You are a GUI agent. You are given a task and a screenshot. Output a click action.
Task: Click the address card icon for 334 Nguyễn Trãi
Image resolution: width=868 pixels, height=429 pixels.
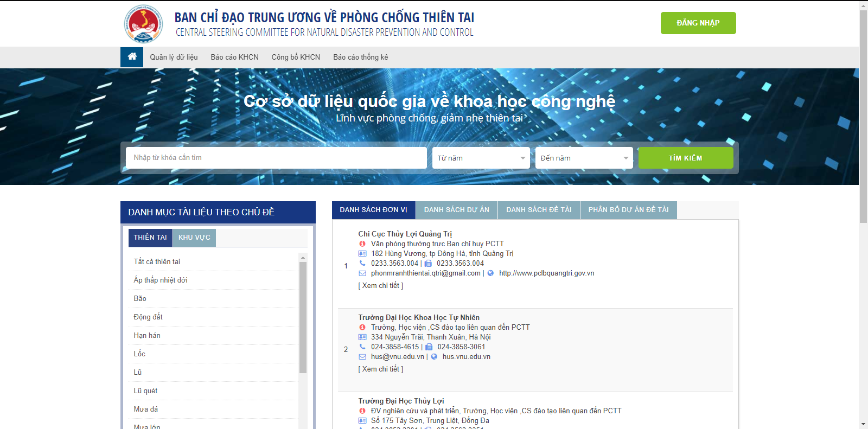(362, 337)
